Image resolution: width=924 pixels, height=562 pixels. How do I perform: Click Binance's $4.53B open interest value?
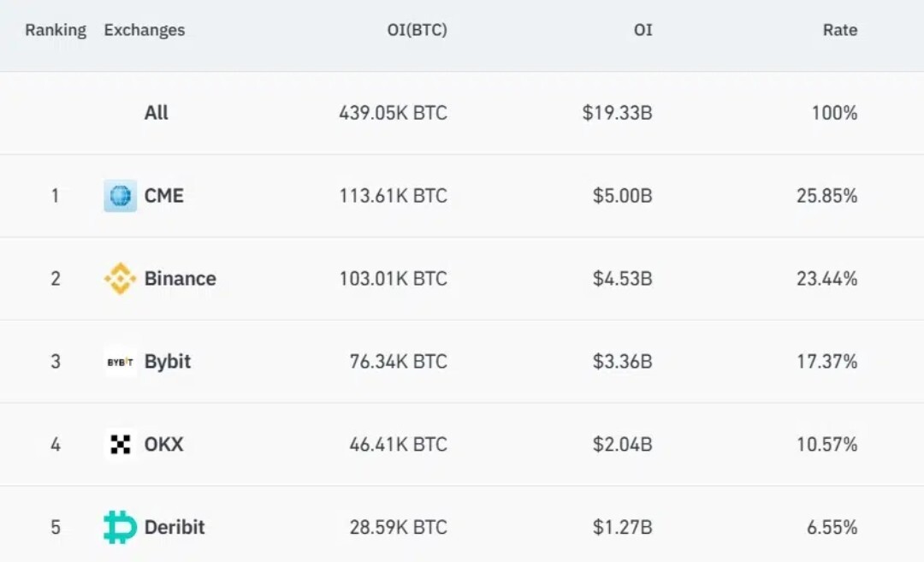[x=622, y=279]
